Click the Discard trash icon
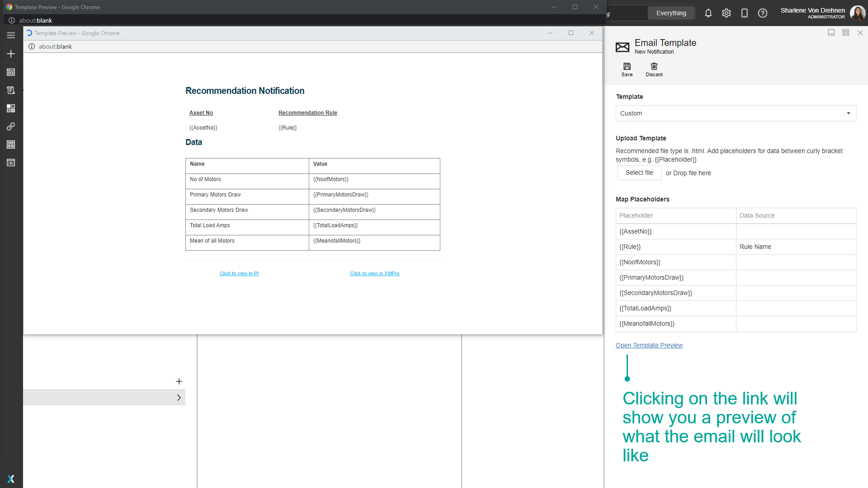 pyautogui.click(x=654, y=67)
